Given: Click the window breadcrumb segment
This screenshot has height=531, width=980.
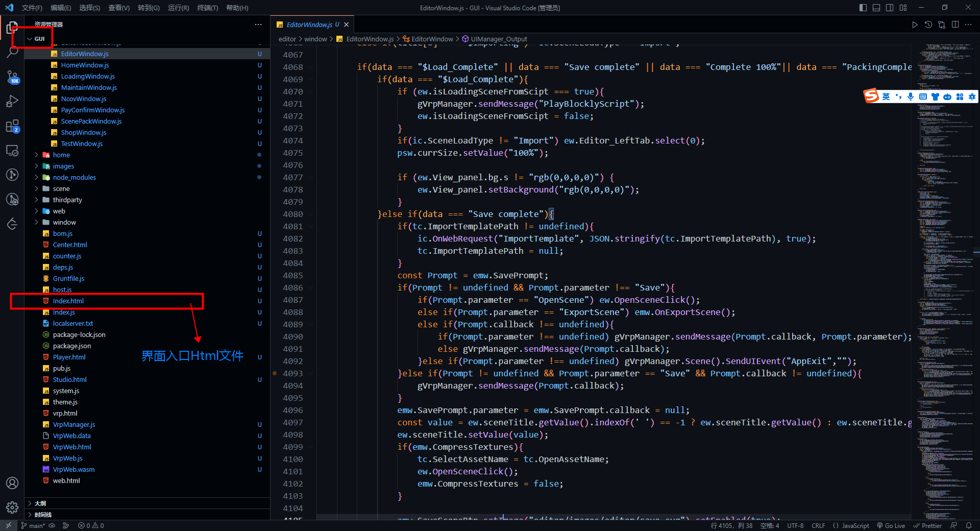Looking at the screenshot, I should coord(315,39).
